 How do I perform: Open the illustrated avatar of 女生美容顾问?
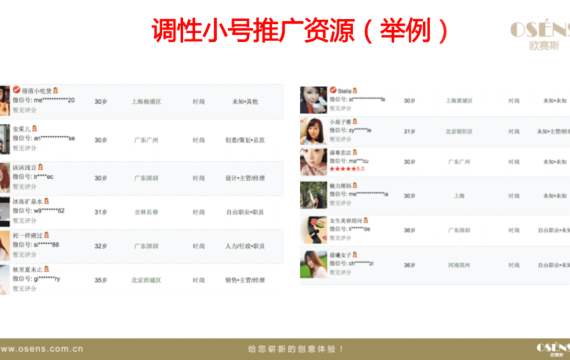313,230
